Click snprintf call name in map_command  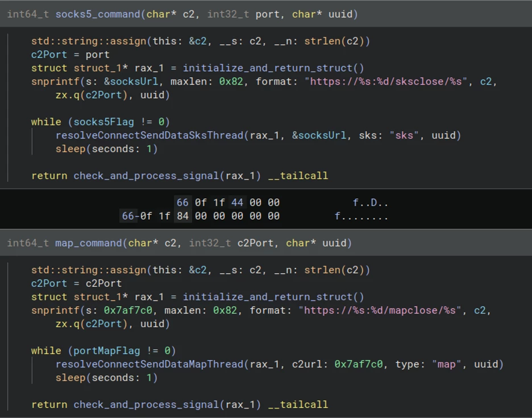click(55, 310)
